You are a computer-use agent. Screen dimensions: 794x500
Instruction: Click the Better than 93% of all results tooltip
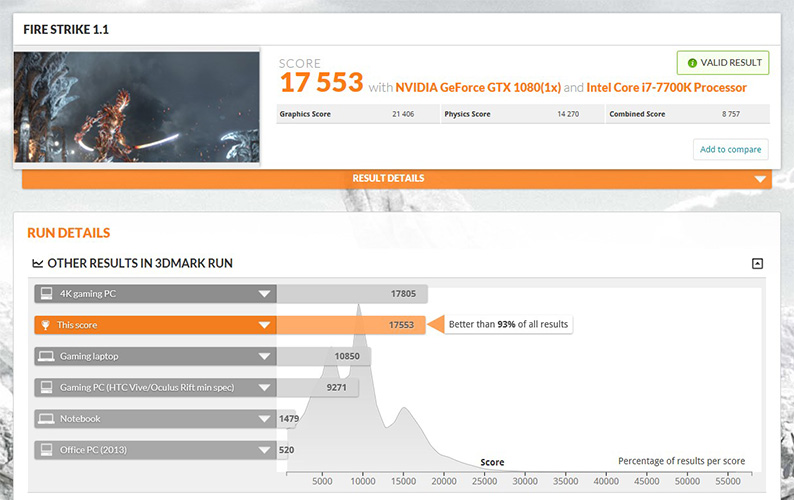click(508, 324)
